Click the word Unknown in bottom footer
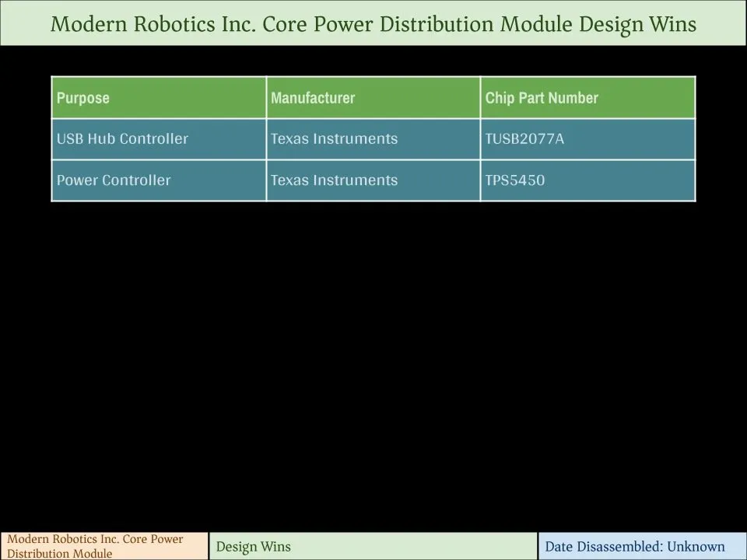The image size is (747, 560). (696, 547)
